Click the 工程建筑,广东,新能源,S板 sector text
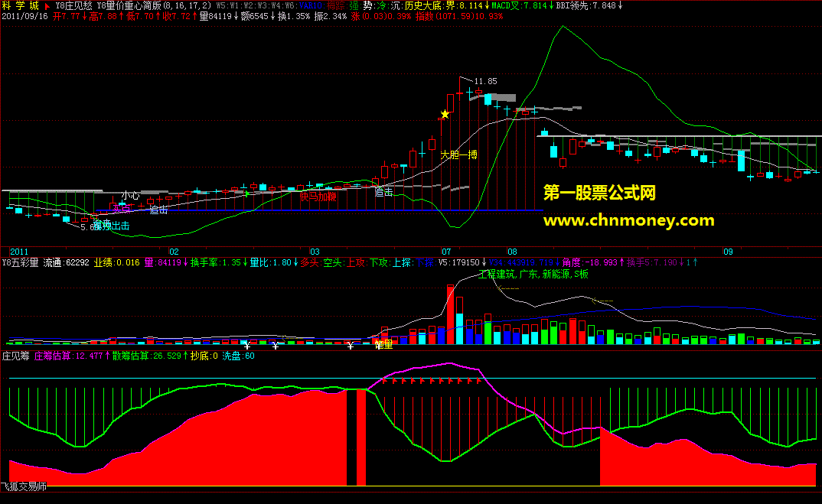The width and height of the screenshot is (822, 504). coord(533,274)
